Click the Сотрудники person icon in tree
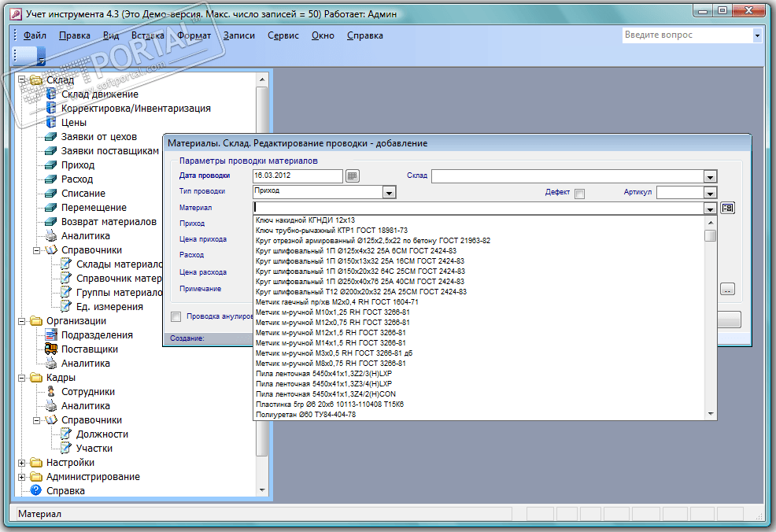 point(52,392)
